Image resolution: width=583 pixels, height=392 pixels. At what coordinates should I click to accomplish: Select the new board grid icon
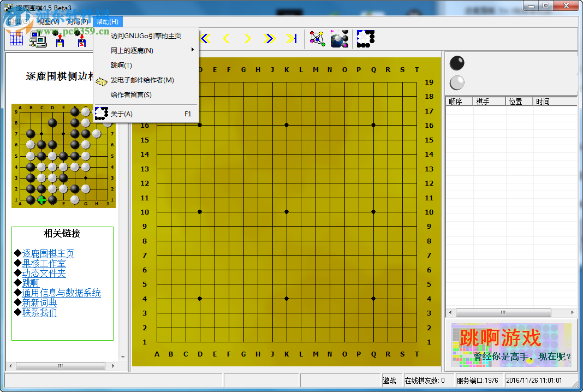(x=15, y=38)
